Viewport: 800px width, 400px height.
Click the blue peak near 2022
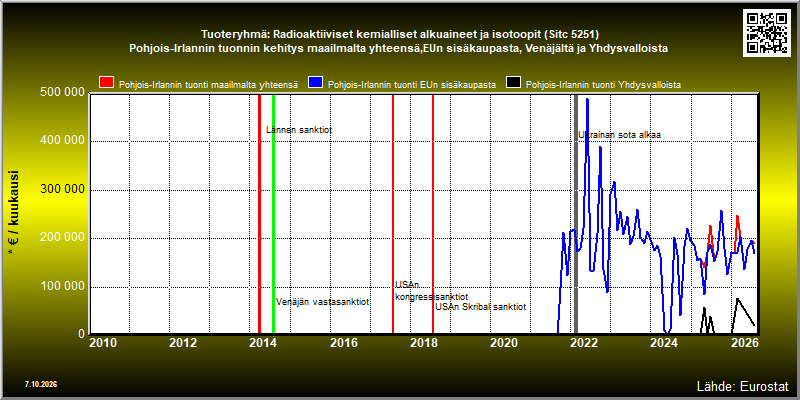[x=587, y=99]
